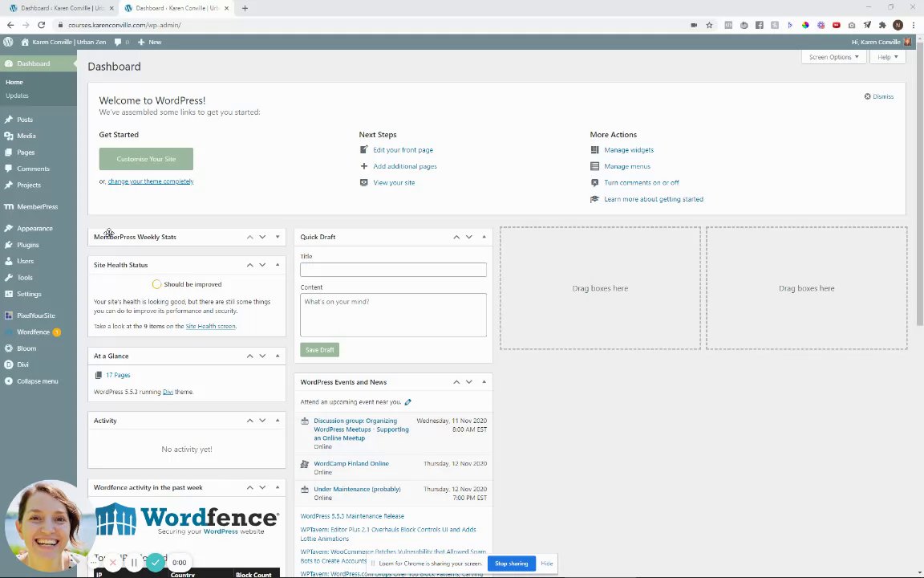Open the MemberPress menu
Viewport: 924px width, 578px height.
coord(37,206)
